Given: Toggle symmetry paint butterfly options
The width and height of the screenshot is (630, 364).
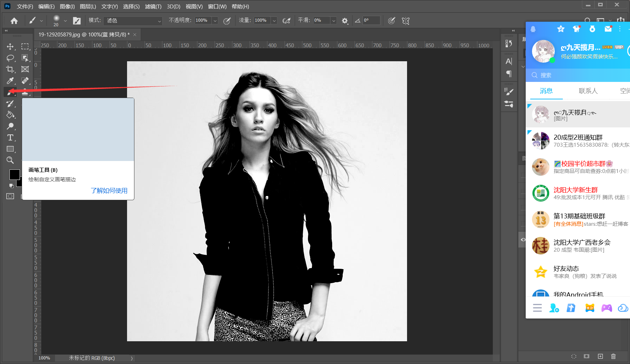Looking at the screenshot, I should click(406, 21).
